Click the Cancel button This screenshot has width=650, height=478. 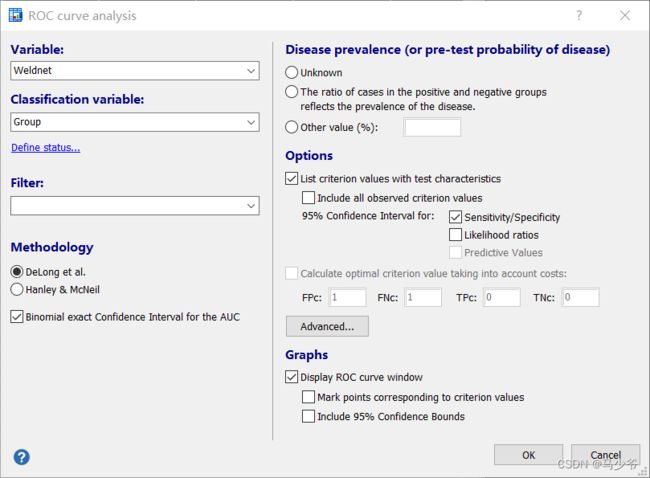click(606, 455)
